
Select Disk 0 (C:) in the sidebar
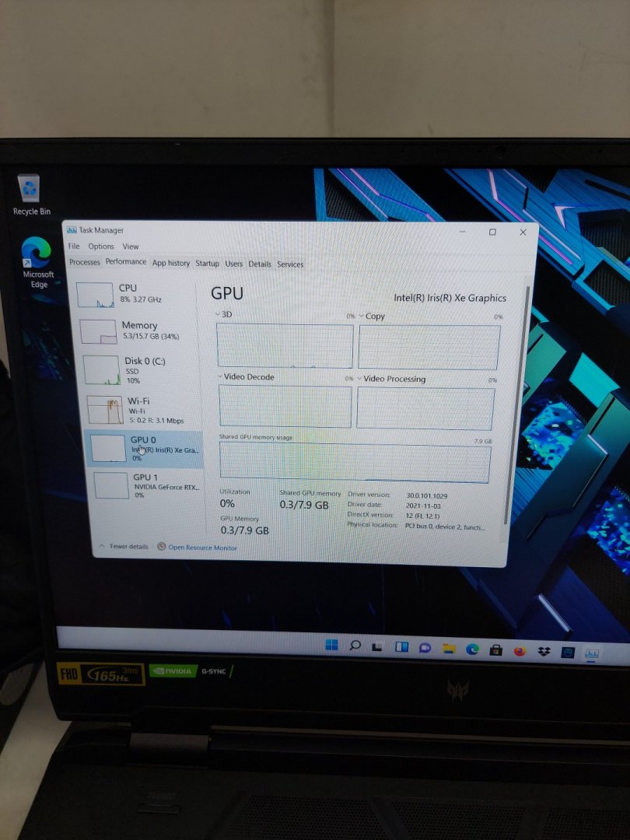coord(140,371)
